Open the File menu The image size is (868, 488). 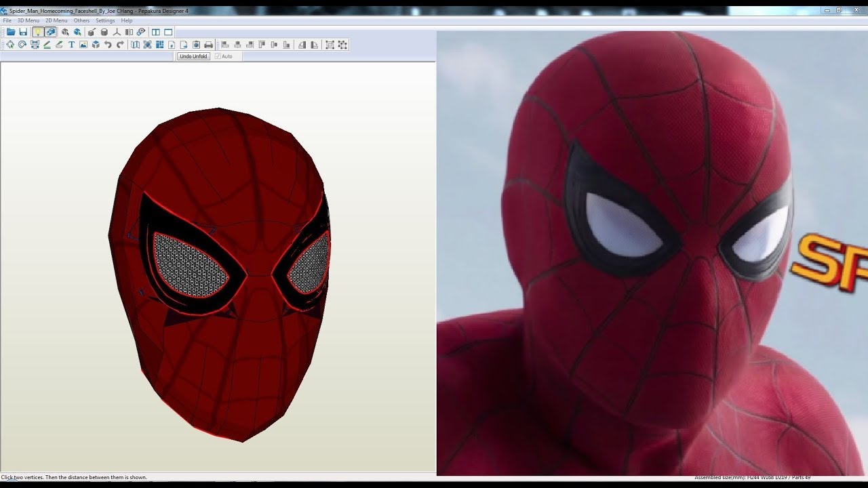(x=7, y=20)
